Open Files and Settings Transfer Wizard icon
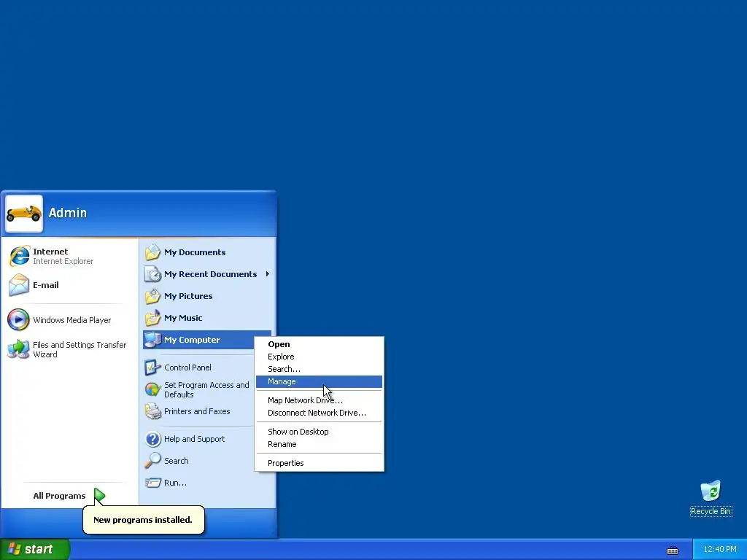This screenshot has height=560, width=747. [x=18, y=349]
